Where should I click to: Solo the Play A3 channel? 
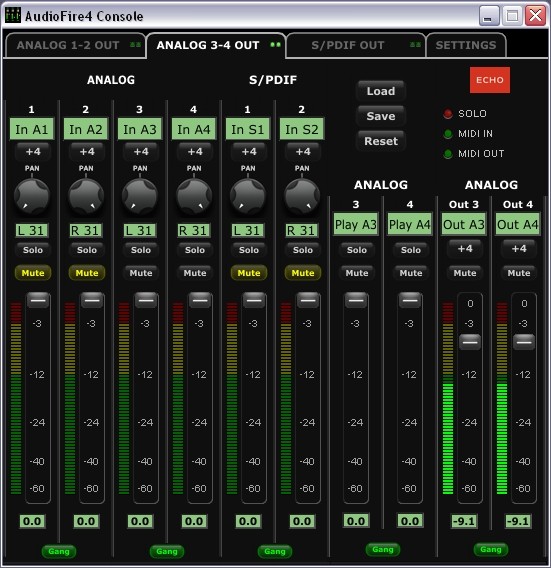[x=356, y=250]
